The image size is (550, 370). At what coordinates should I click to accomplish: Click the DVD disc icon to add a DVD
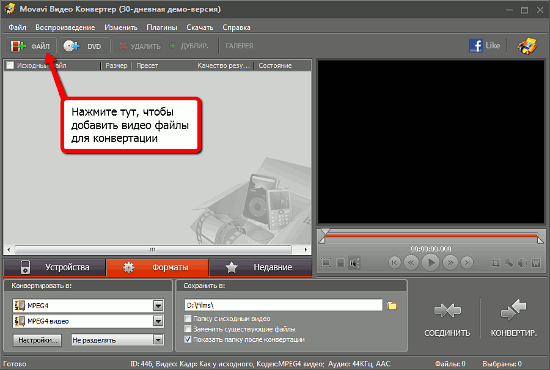71,46
